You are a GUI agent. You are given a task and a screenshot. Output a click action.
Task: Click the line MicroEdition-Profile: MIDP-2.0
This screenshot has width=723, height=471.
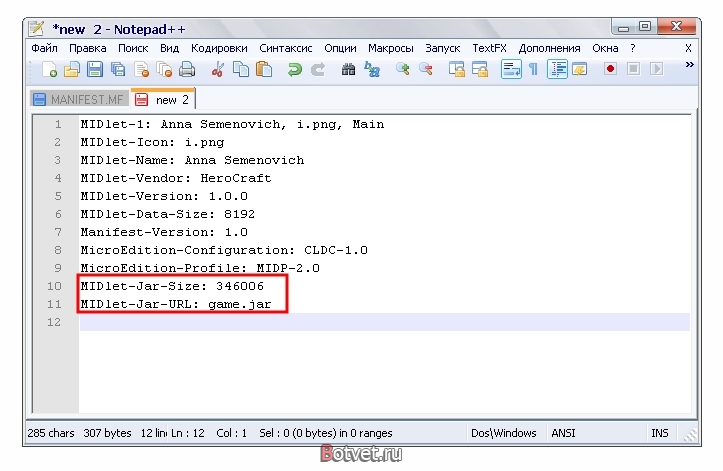click(x=200, y=268)
